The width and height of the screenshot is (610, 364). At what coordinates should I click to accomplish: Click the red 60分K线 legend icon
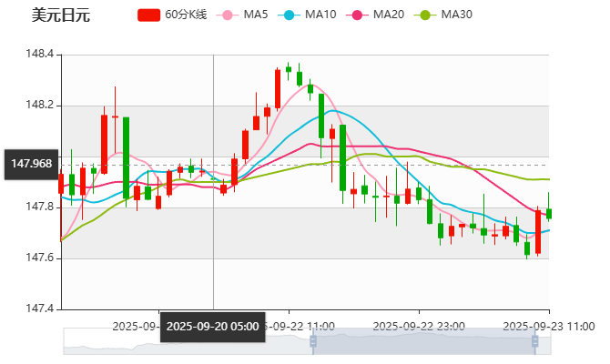coord(148,15)
